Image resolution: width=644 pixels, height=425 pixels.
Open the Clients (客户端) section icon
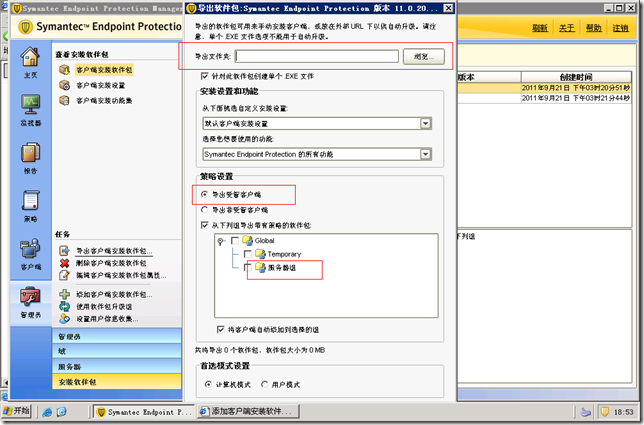[x=31, y=248]
